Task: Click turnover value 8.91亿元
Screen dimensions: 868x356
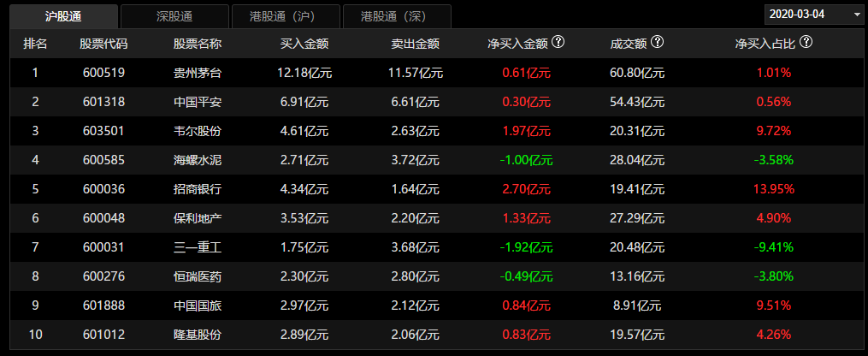Action: click(x=637, y=306)
